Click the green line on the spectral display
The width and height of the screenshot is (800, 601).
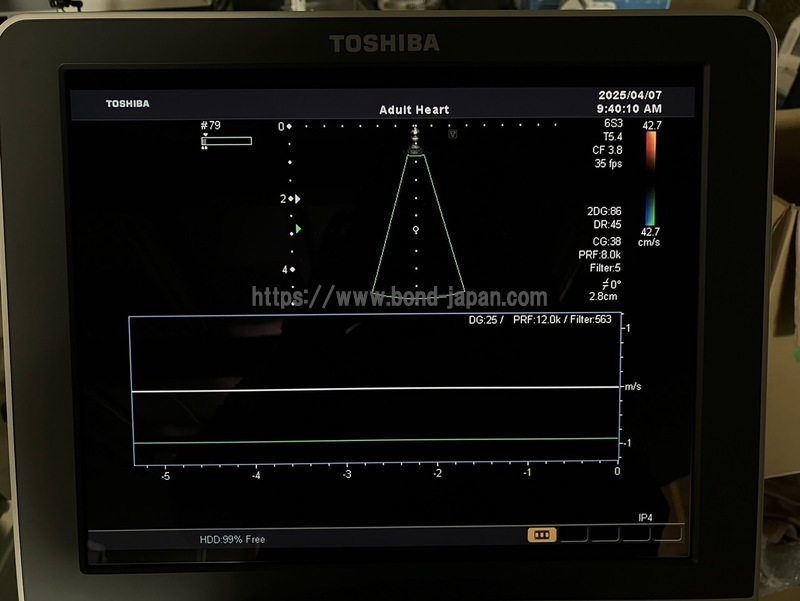pyautogui.click(x=375, y=440)
